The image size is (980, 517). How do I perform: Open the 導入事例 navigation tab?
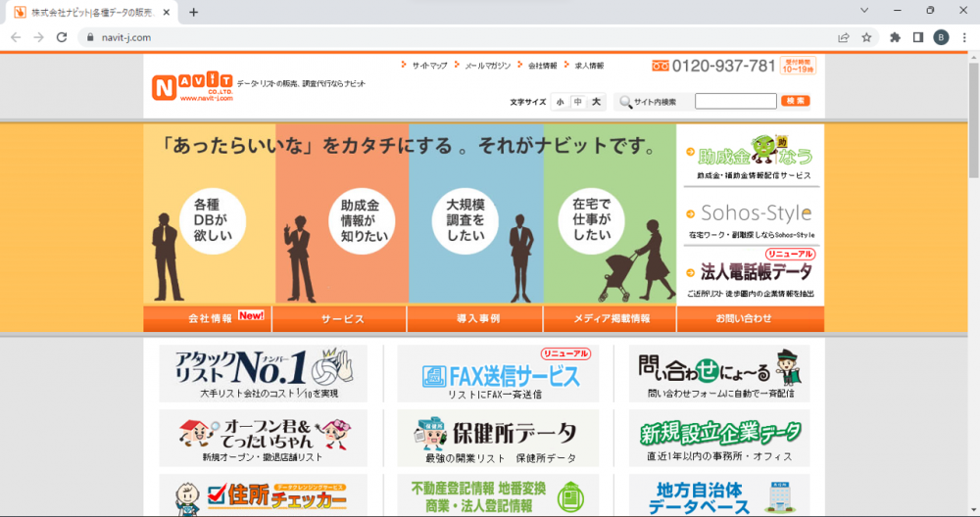(475, 318)
